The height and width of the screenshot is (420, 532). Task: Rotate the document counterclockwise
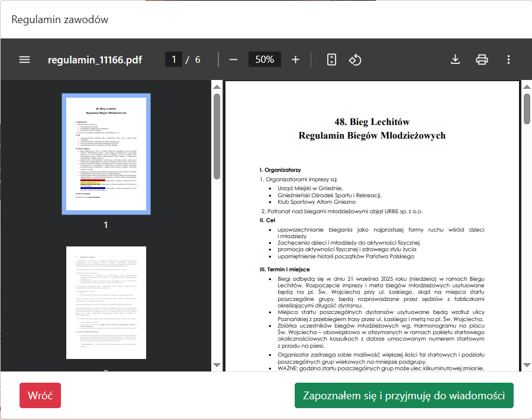pos(355,60)
